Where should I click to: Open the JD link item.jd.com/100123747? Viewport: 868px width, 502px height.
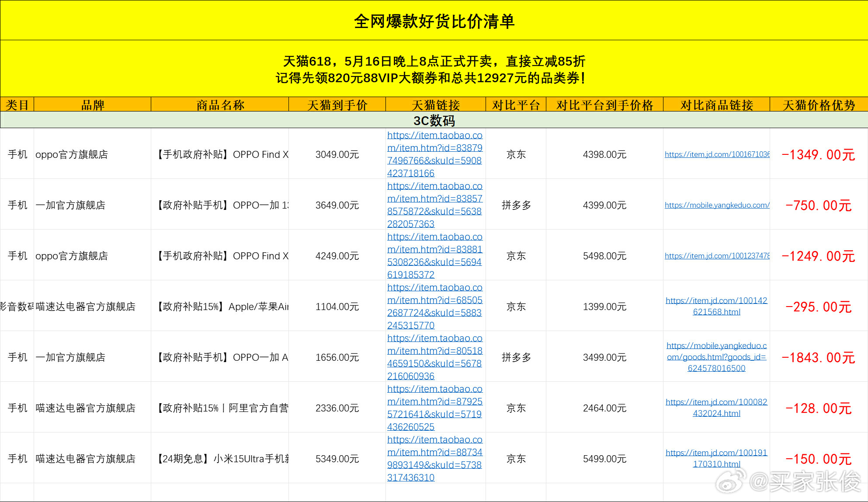pos(717,256)
